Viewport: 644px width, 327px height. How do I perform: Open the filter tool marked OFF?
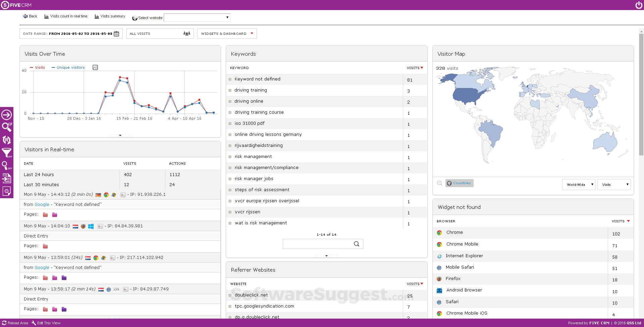click(x=6, y=153)
